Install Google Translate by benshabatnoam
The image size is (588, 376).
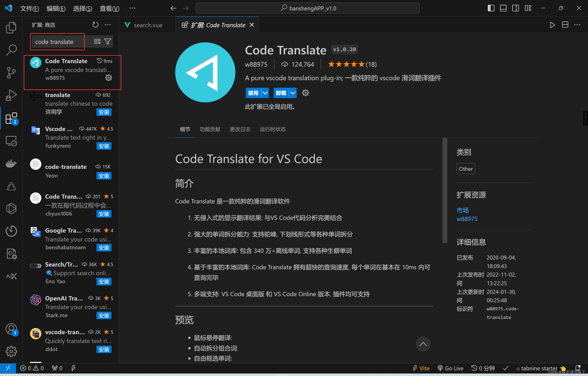click(104, 248)
